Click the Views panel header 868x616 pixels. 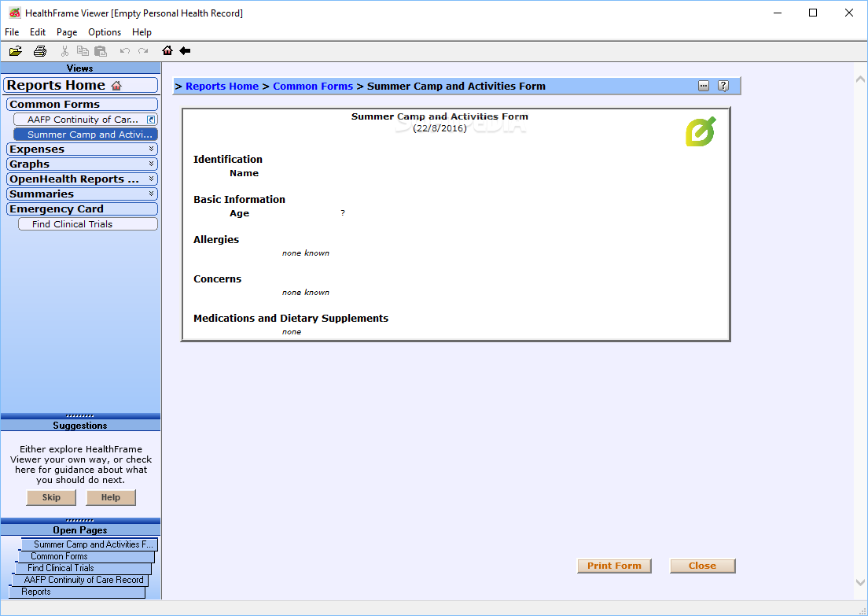click(80, 68)
